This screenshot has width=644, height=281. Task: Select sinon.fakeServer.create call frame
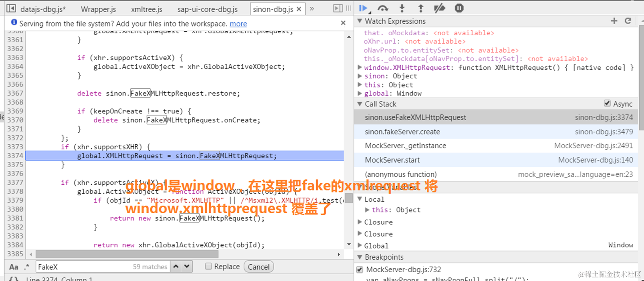click(x=496, y=132)
